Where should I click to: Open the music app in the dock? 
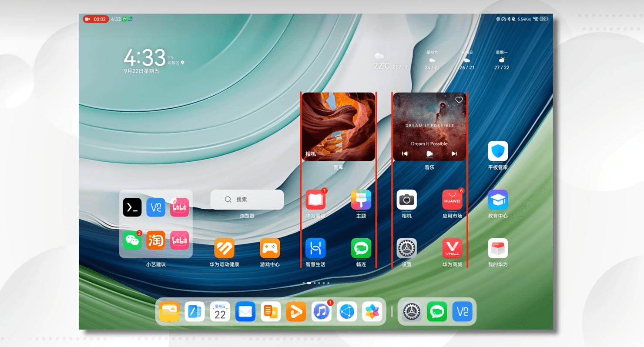(x=322, y=312)
